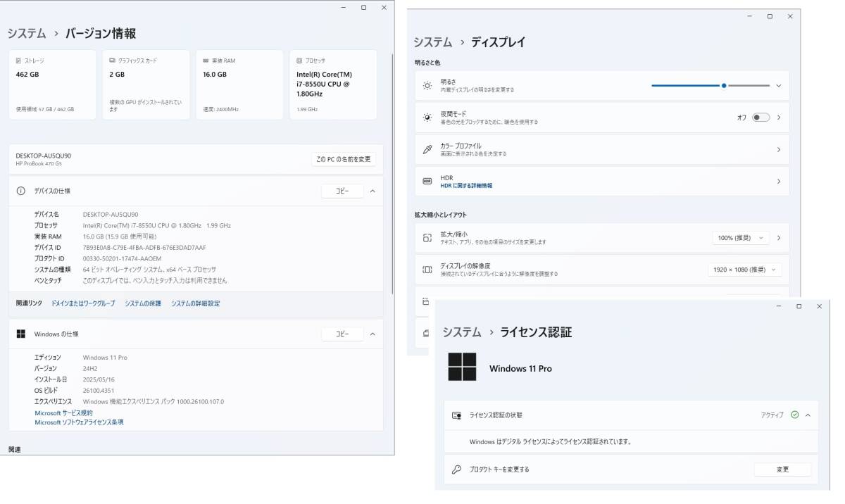This screenshot has width=845, height=504.
Task: Close the バージョン情報 window
Action: (x=384, y=7)
